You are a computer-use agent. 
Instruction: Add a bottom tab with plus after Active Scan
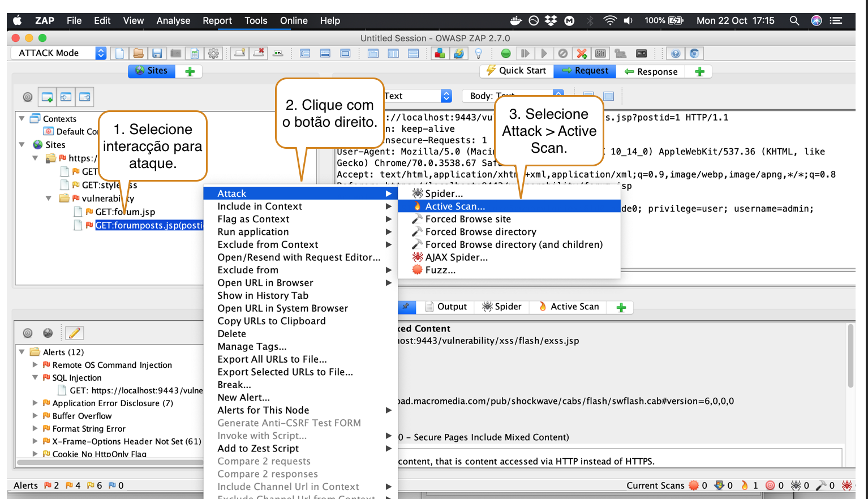[621, 307]
